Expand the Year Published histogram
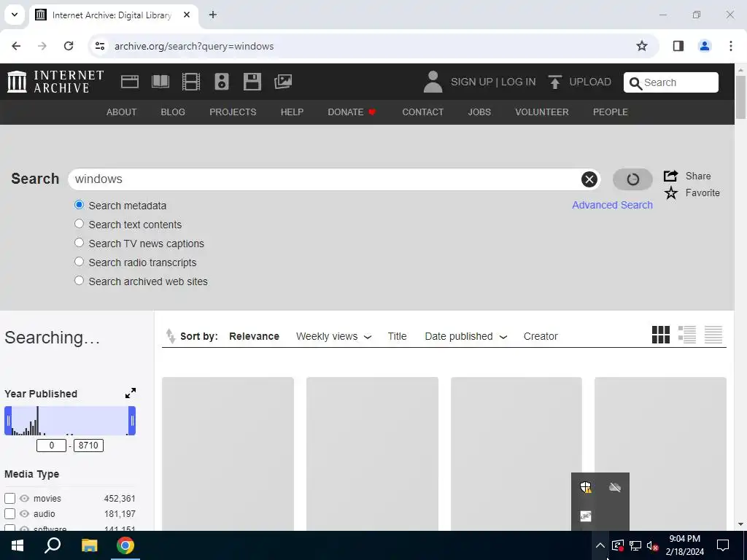This screenshot has width=747, height=560. [x=130, y=393]
